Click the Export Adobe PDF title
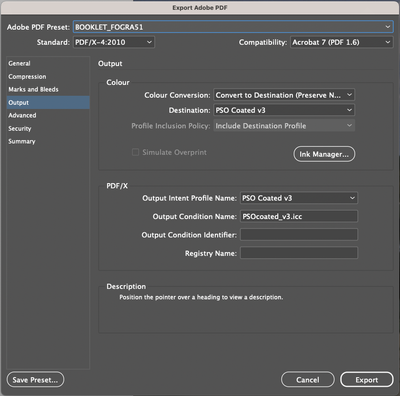 [200, 8]
